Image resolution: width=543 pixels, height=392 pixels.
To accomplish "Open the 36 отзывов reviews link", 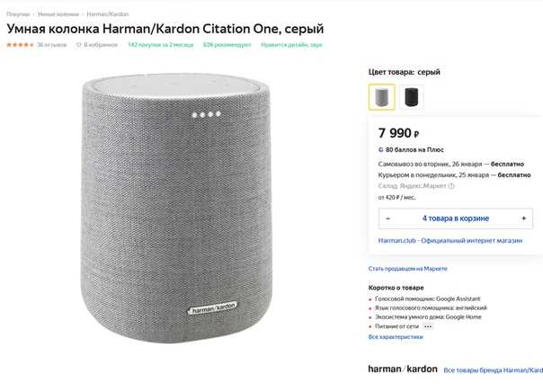I will point(51,45).
